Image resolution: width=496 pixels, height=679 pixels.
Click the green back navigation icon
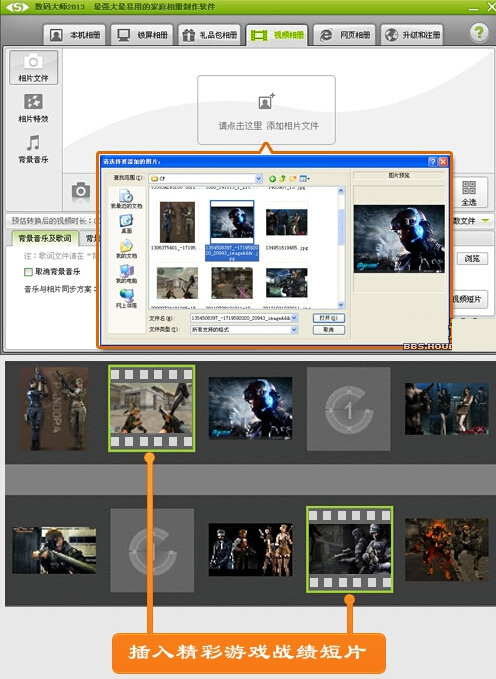tap(272, 178)
